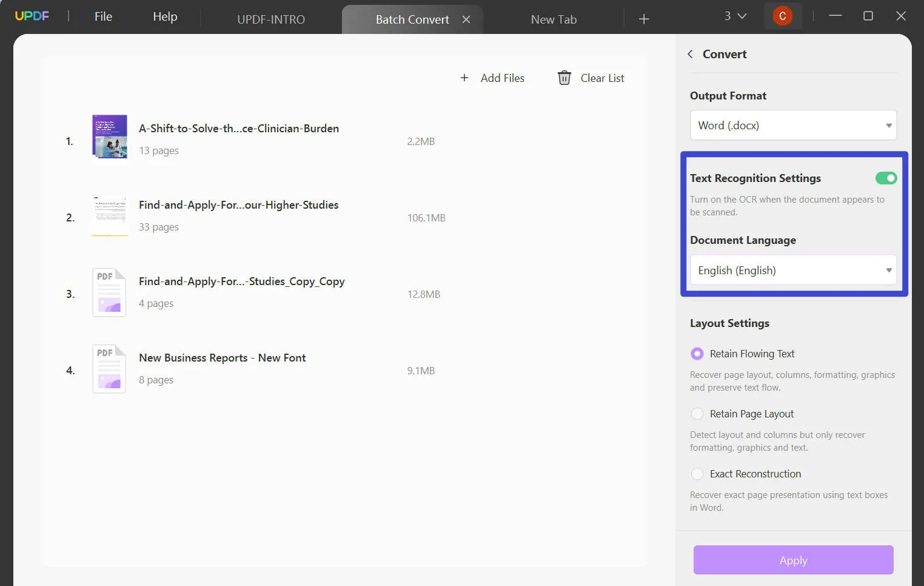Click the Clear List trash icon
Viewport: 924px width, 586px height.
tap(564, 78)
